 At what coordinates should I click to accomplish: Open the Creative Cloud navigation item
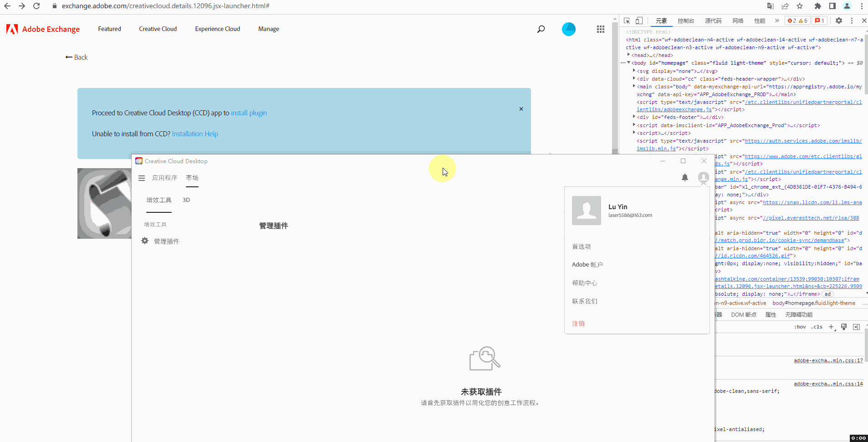[158, 29]
